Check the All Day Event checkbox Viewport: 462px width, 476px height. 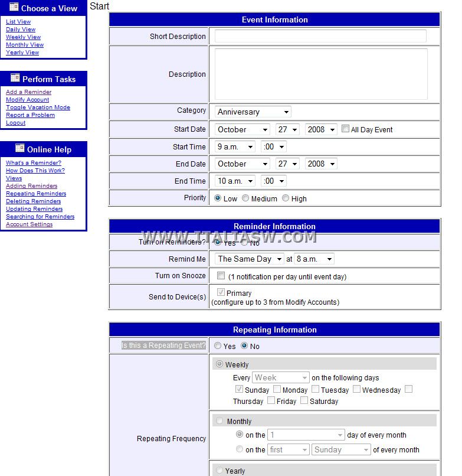coord(345,129)
